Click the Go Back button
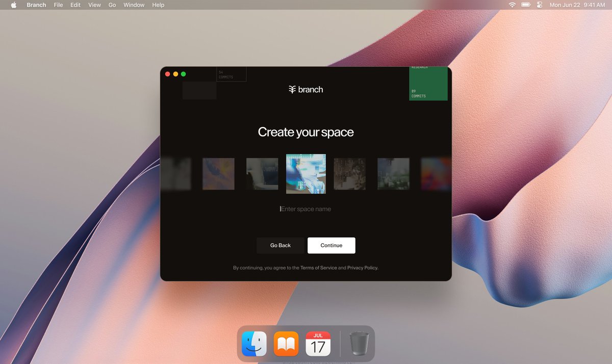This screenshot has height=364, width=612. coord(280,245)
